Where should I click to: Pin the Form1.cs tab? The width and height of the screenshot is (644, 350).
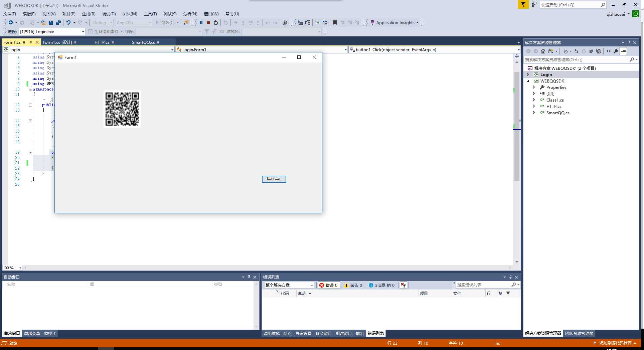(31, 42)
